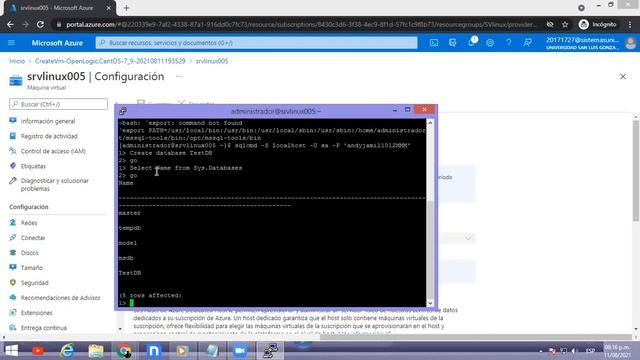Click the terminal scrollbar down arrow
Screen dimensions: 640x360
[x=430, y=303]
